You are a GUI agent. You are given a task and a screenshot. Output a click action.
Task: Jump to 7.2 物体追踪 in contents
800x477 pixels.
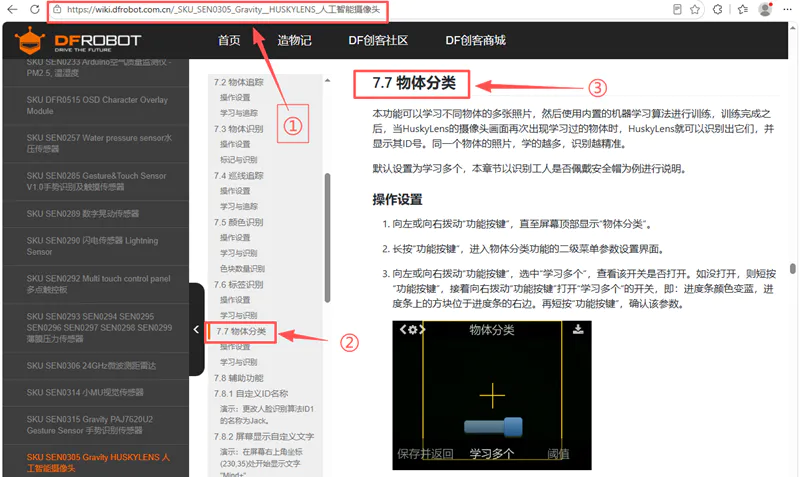point(239,82)
